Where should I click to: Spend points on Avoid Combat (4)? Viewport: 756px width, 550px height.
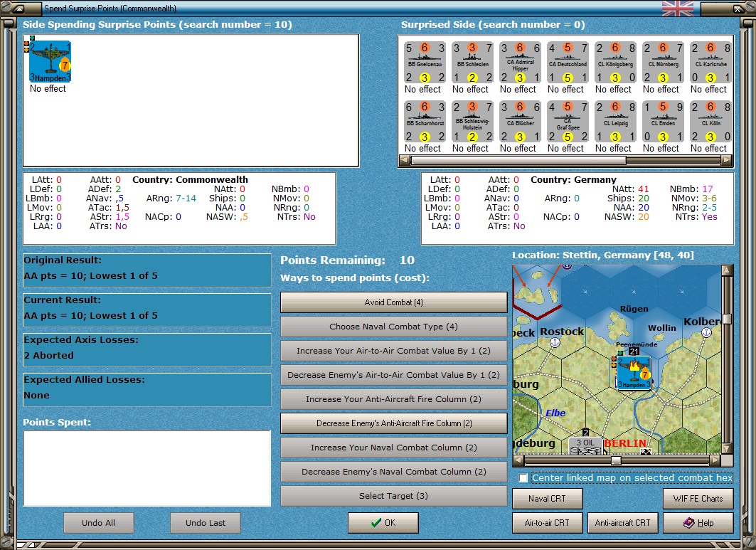(393, 302)
